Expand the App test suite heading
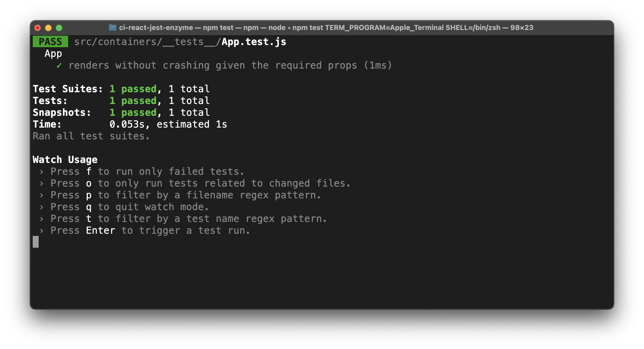The height and width of the screenshot is (349, 644). [53, 53]
